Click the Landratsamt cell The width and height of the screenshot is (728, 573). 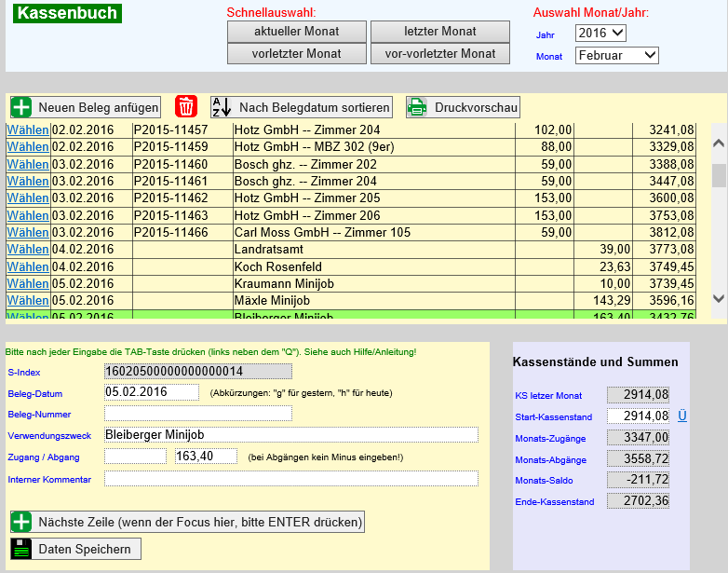[x=373, y=250]
